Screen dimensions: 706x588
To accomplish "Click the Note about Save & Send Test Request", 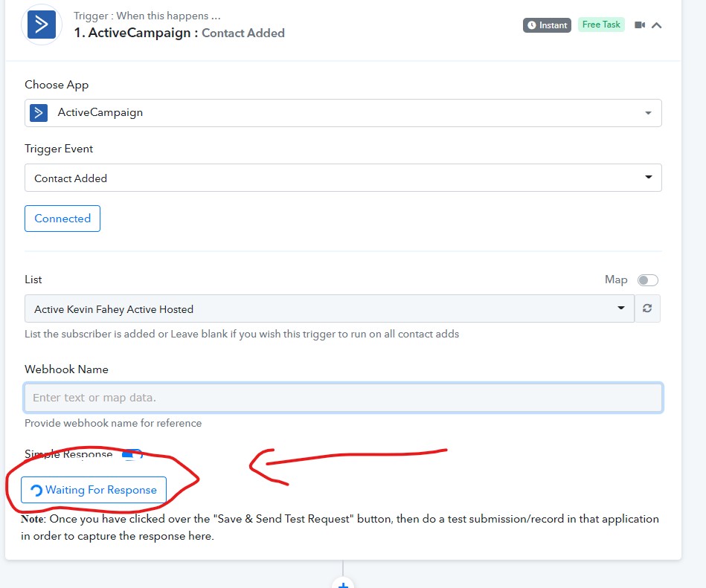I will click(340, 527).
